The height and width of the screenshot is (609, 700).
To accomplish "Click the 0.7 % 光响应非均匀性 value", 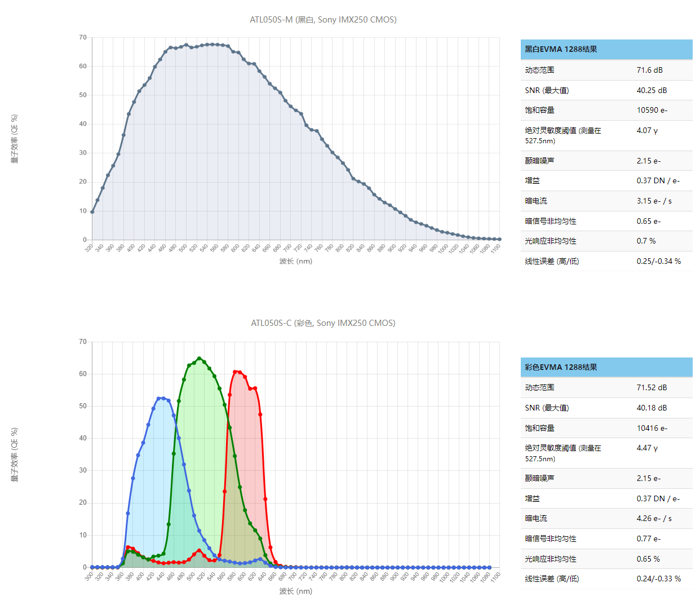I will pos(646,241).
